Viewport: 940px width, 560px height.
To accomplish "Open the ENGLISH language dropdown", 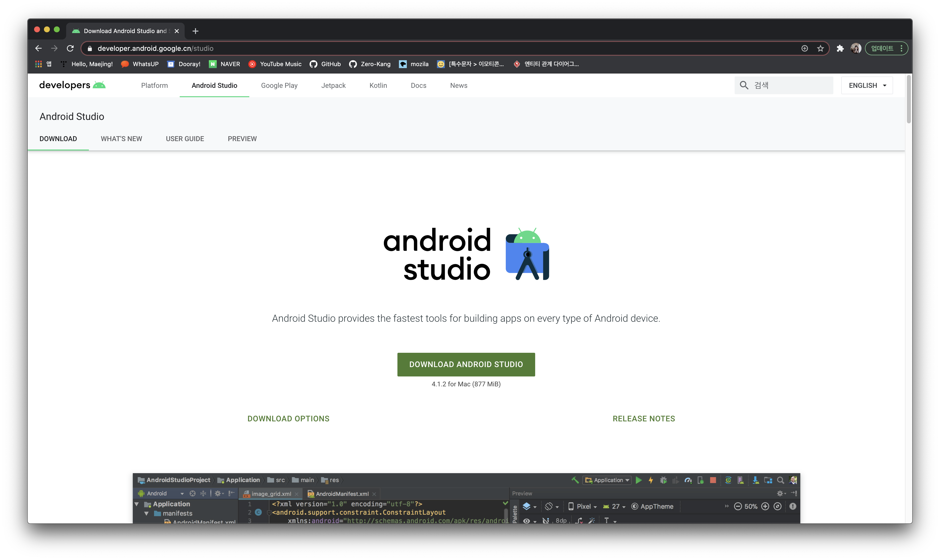I will 867,85.
